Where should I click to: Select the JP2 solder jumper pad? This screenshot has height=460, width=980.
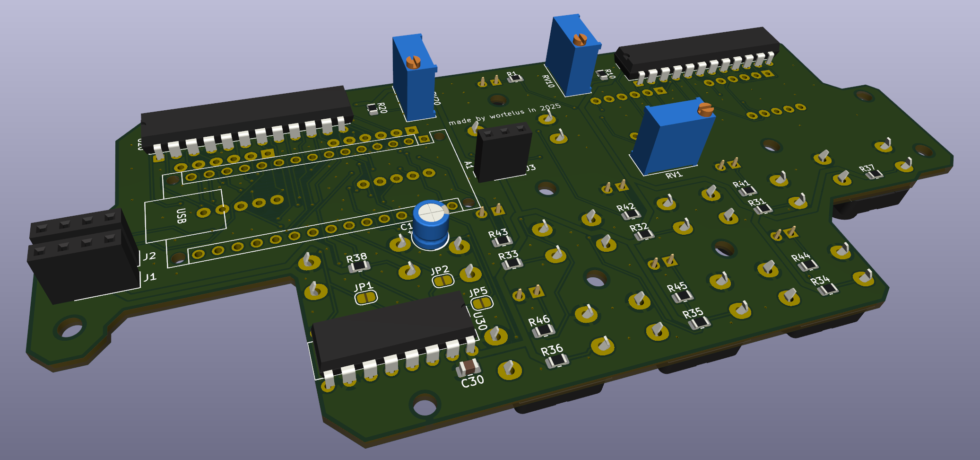pyautogui.click(x=443, y=281)
